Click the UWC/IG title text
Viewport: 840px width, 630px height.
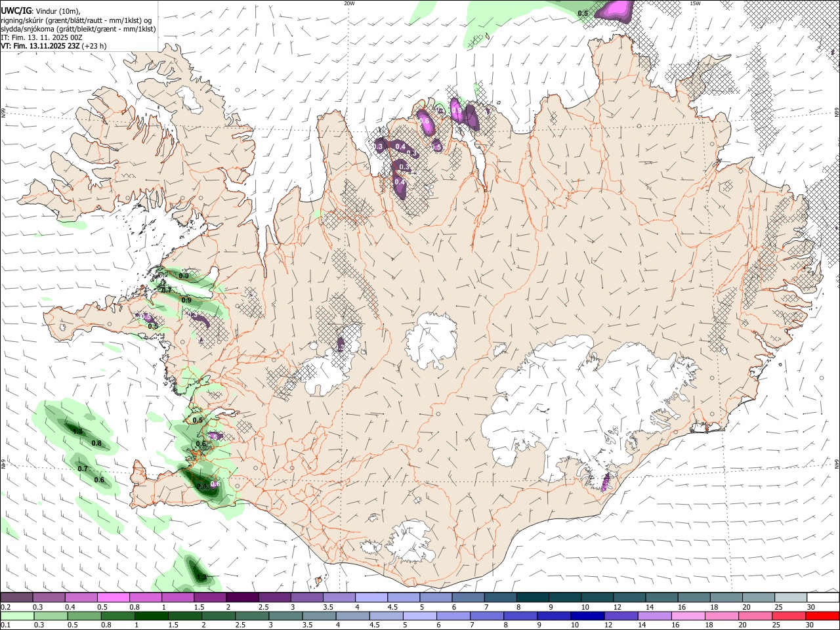pyautogui.click(x=16, y=10)
